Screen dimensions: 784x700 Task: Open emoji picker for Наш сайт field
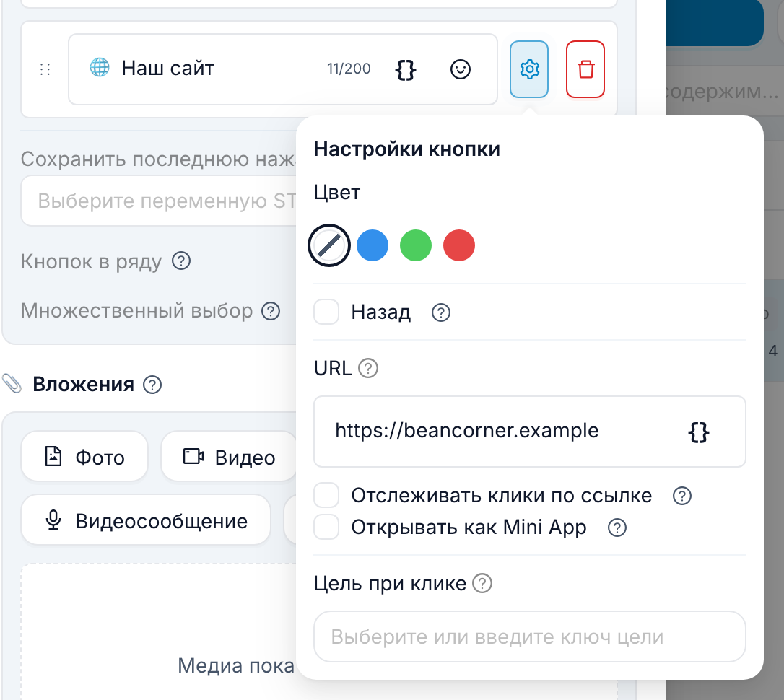(461, 69)
